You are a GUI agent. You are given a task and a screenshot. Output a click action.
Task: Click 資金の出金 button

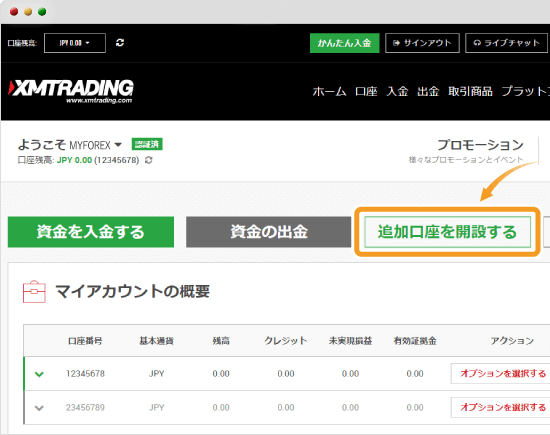click(x=268, y=232)
